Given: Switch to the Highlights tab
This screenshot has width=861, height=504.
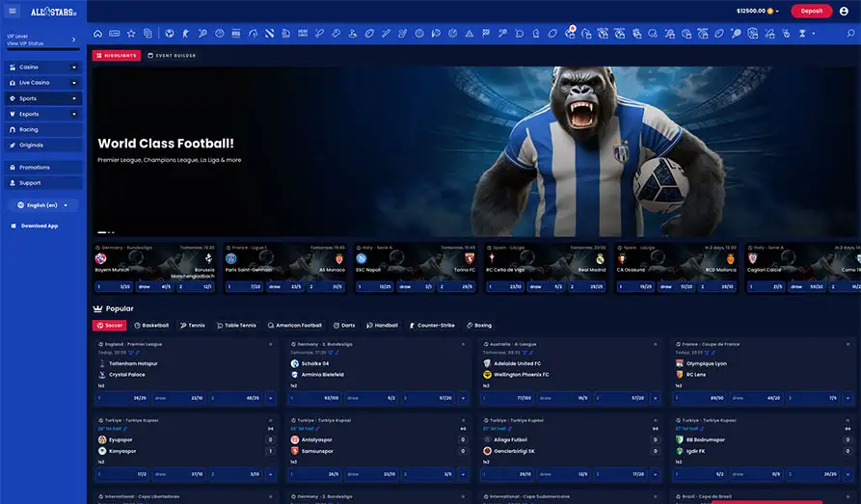Looking at the screenshot, I should tap(117, 56).
